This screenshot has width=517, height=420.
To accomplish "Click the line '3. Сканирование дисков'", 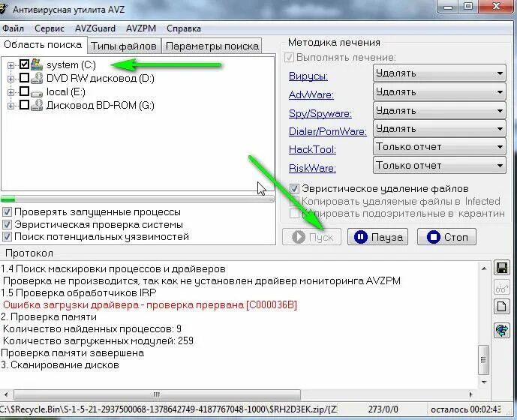I will pos(60,365).
